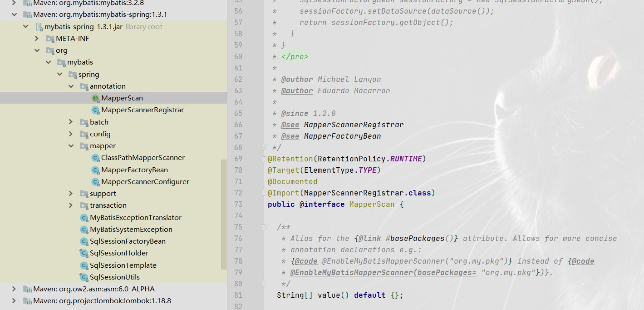Collapse the org package node
Screen dimensions: 644x310
point(37,50)
